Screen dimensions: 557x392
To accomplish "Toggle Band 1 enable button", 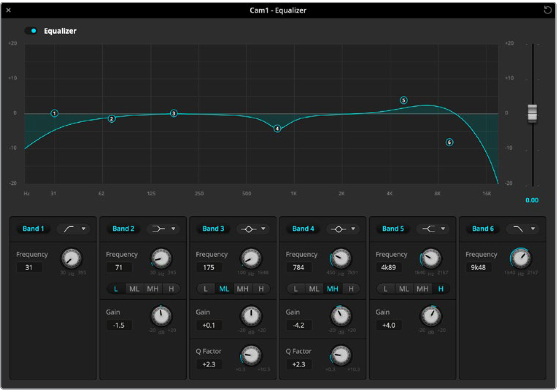I will (x=33, y=229).
